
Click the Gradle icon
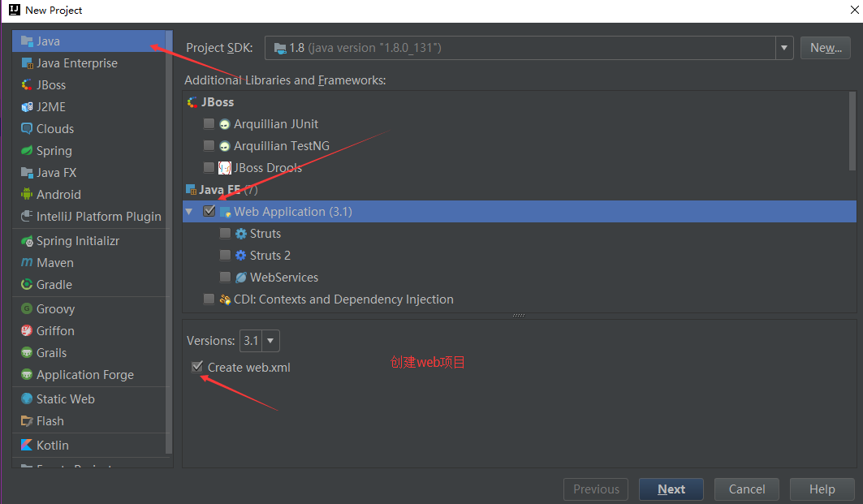pyautogui.click(x=27, y=284)
